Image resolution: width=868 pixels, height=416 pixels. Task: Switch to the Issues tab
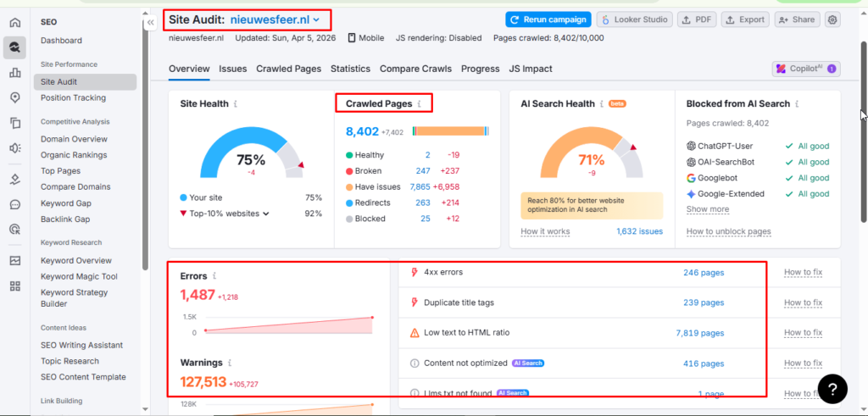click(x=233, y=69)
